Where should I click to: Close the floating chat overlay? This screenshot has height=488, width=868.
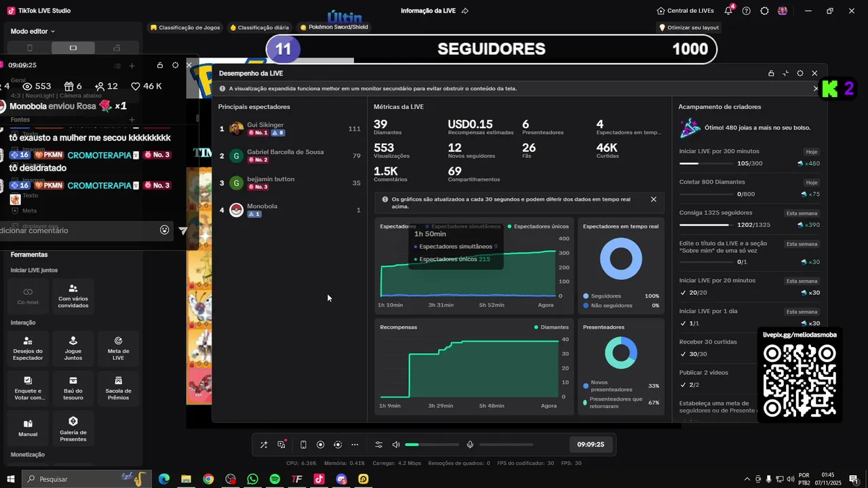tap(189, 65)
